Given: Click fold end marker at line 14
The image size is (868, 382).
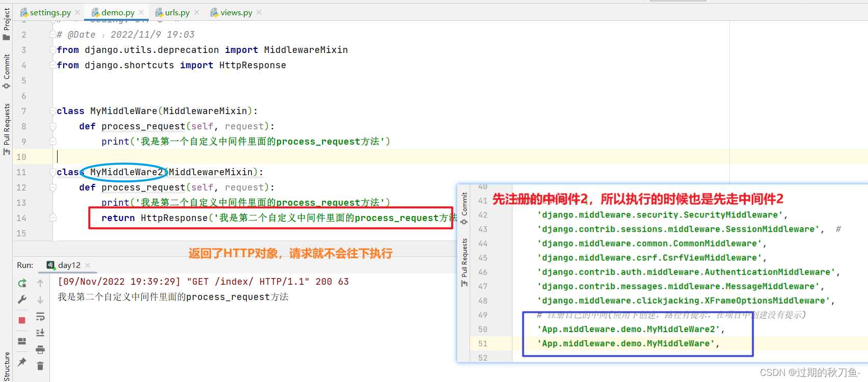Looking at the screenshot, I should (x=52, y=218).
